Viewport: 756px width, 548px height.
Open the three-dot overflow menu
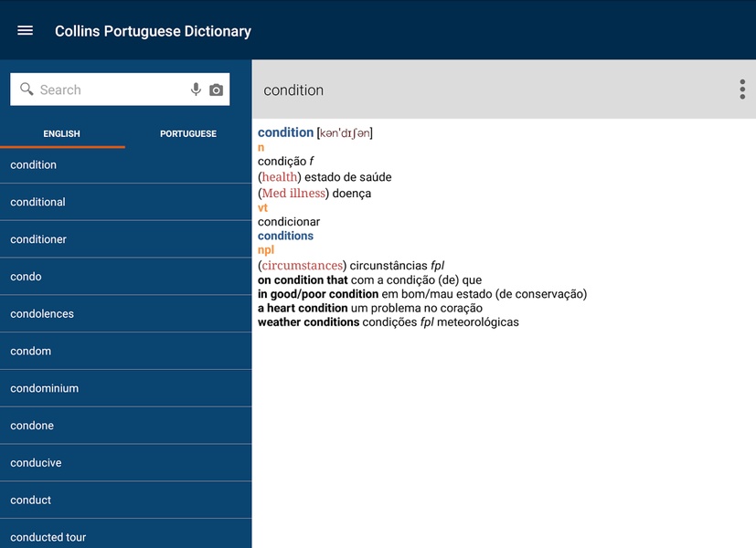[x=742, y=90]
